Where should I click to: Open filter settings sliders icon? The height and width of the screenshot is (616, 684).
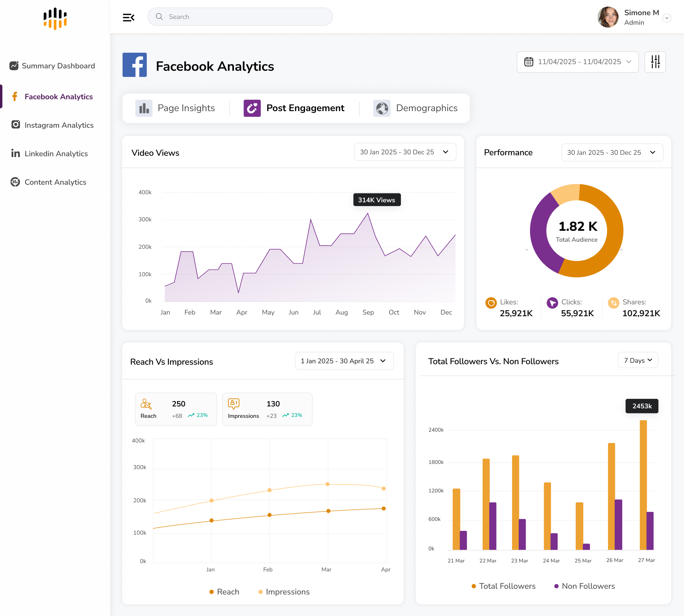tap(655, 62)
